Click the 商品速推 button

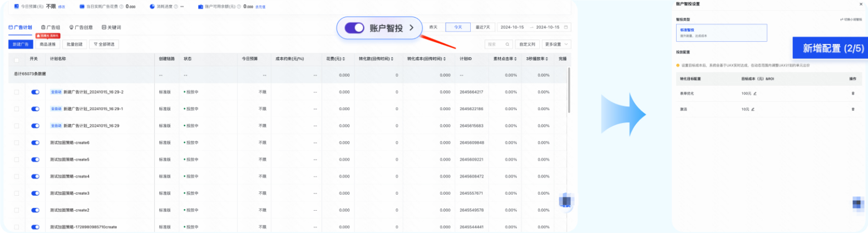[47, 44]
